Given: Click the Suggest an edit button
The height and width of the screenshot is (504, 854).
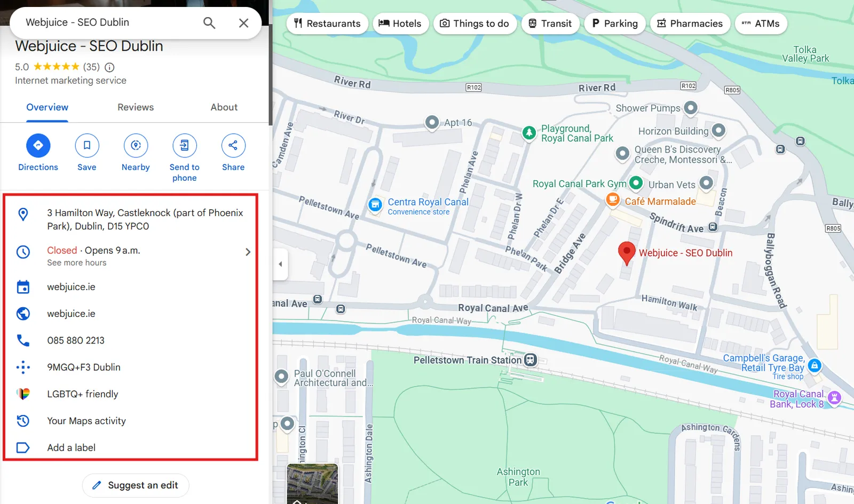Looking at the screenshot, I should 136,485.
